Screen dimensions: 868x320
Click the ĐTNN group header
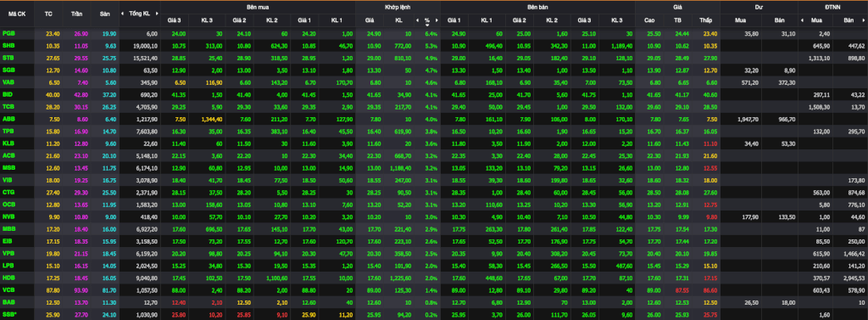pyautogui.click(x=833, y=7)
